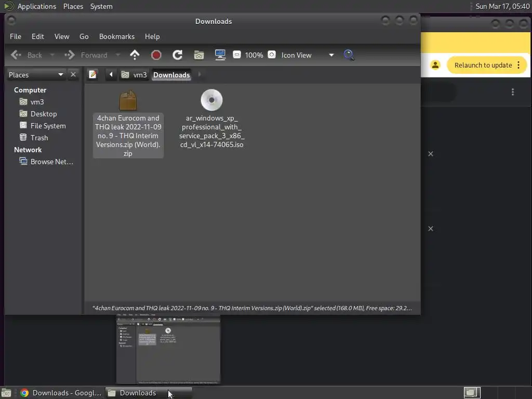Open the Applications menu in the top panel

(37, 6)
